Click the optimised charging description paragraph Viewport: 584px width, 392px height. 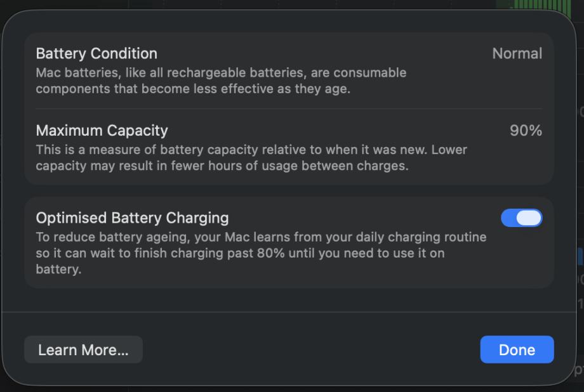[260, 253]
